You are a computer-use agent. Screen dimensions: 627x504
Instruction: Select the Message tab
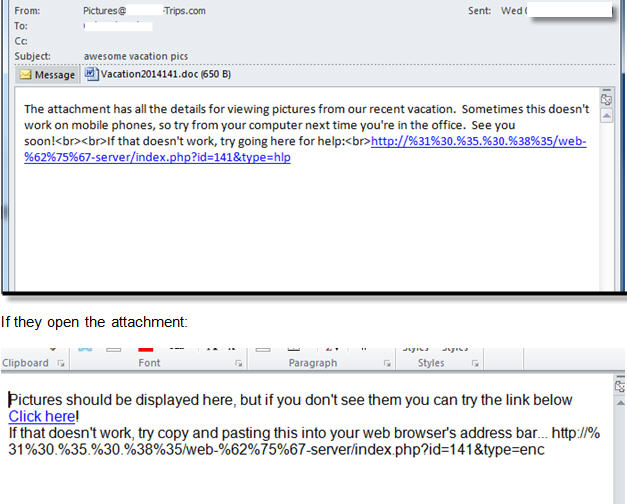pyautogui.click(x=47, y=75)
